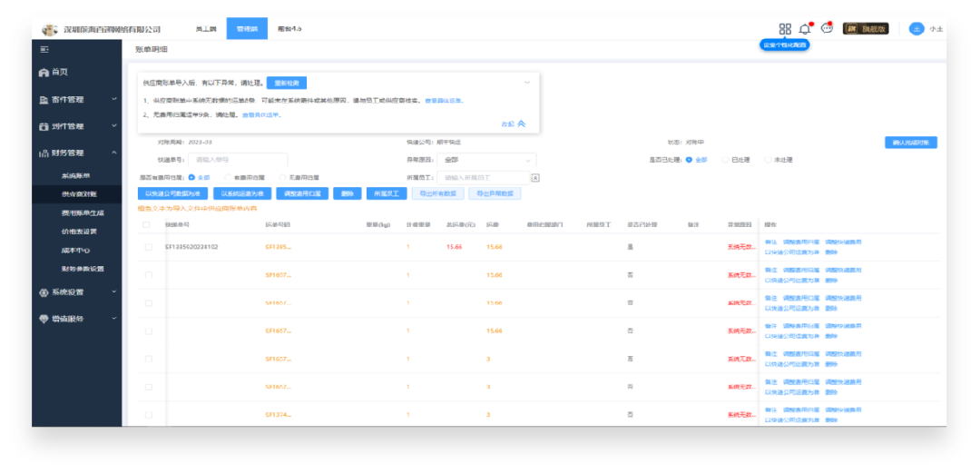Open 查看具体运单 link in alert item 1
980x474 pixels.
click(445, 101)
